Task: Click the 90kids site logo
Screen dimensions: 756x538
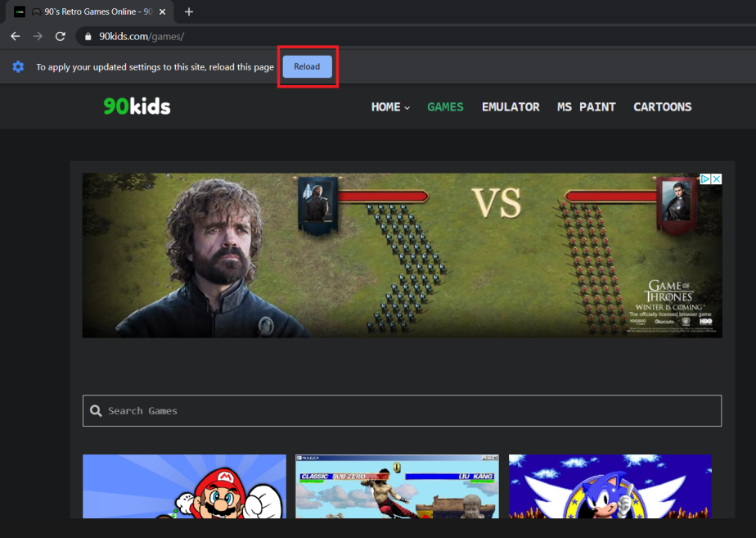Action: click(137, 106)
